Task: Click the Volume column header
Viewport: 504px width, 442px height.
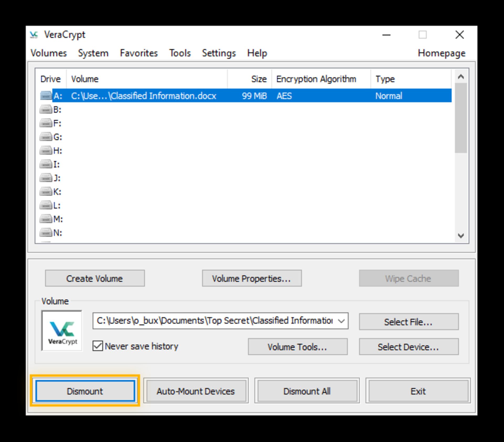Action: [147, 79]
